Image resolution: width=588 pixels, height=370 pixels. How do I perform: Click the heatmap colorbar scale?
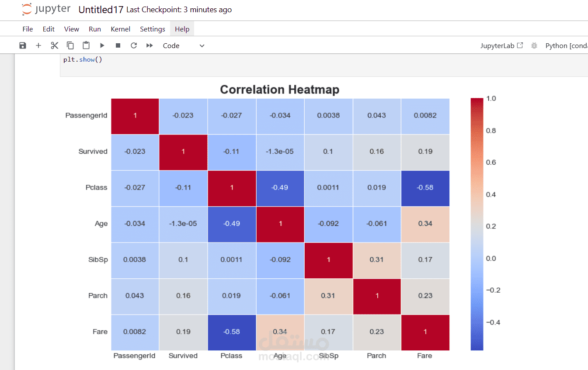477,224
